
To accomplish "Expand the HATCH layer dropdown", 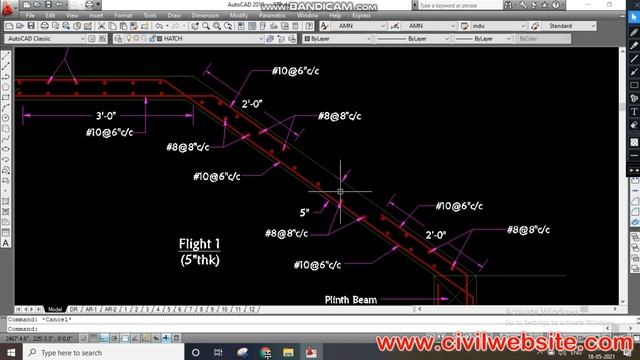I will pyautogui.click(x=261, y=38).
